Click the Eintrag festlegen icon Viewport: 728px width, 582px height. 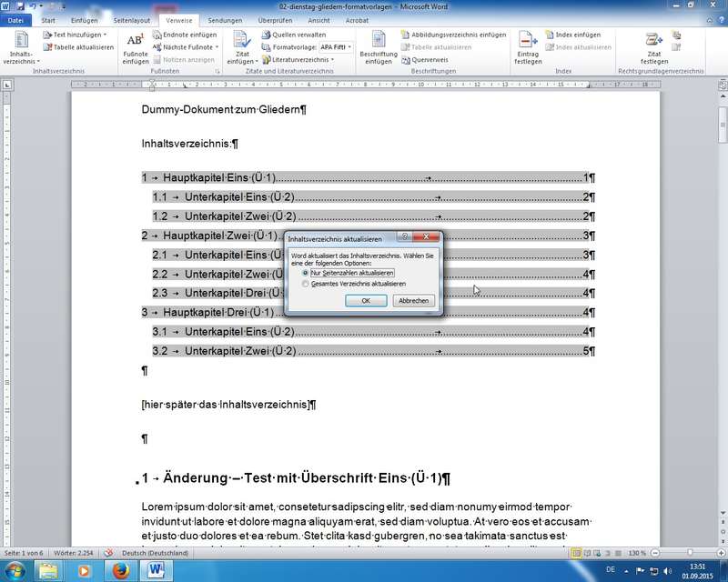click(528, 45)
